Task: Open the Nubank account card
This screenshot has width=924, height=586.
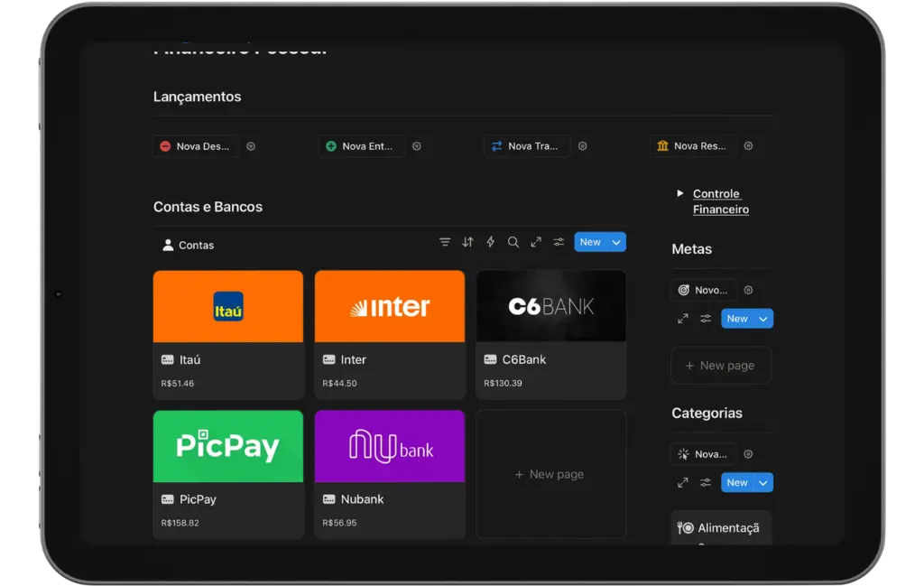Action: (x=390, y=475)
